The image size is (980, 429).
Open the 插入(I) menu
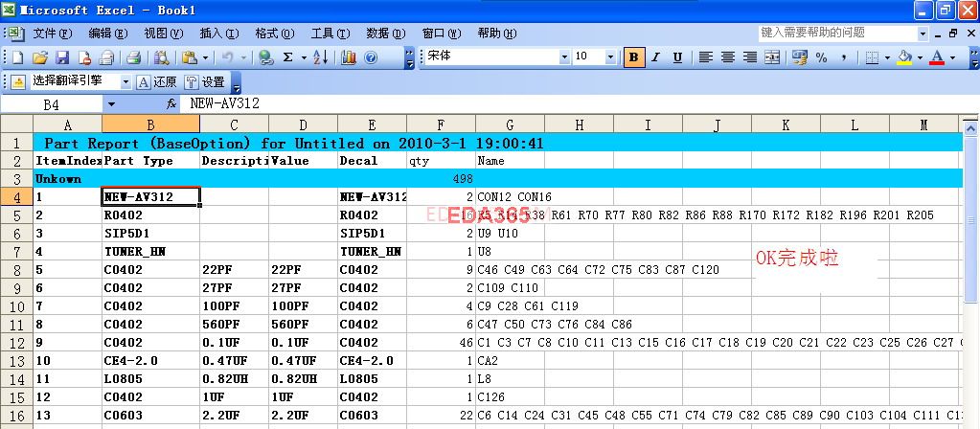click(x=219, y=34)
